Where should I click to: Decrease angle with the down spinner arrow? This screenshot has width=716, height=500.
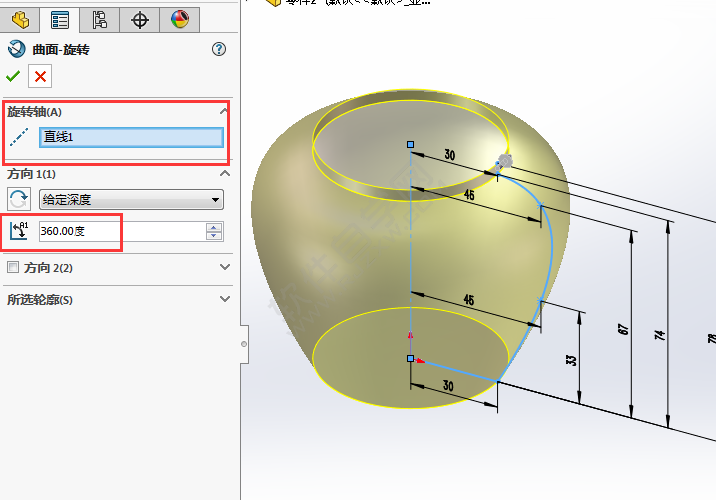click(x=214, y=236)
